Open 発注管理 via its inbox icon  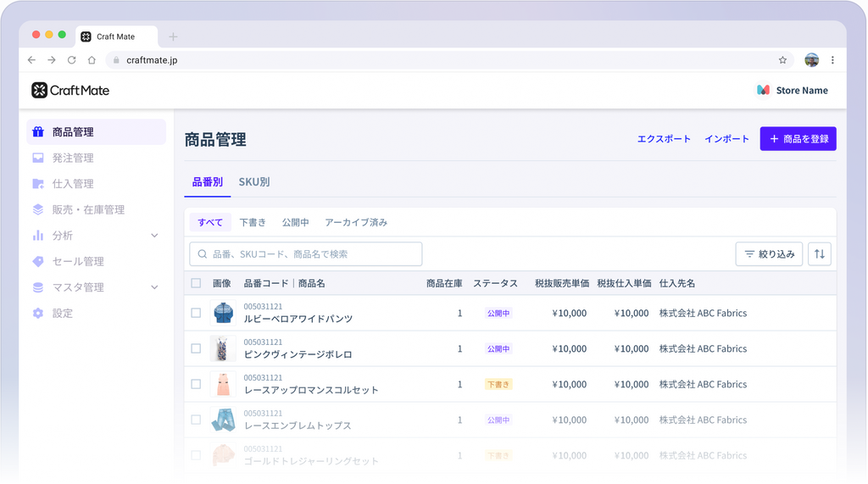tap(38, 159)
